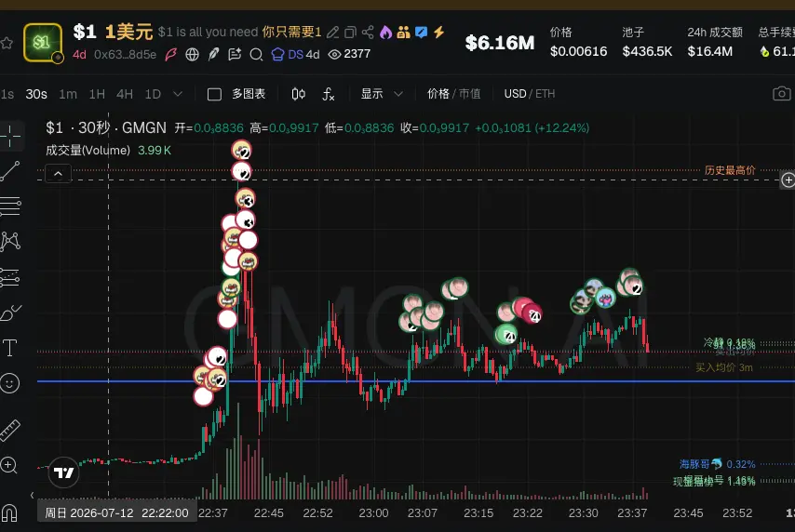Open the token website globe icon
Image resolution: width=795 pixels, height=532 pixels.
(x=192, y=54)
